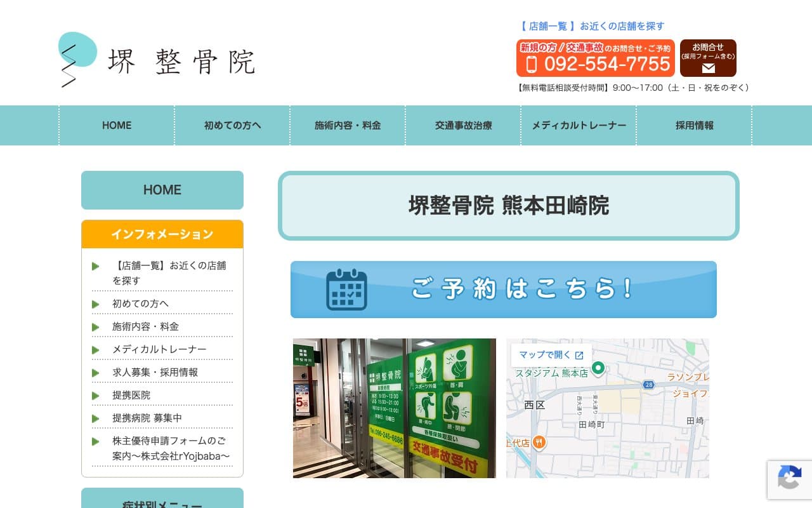Open 初めての方へ from the navigation bar
The width and height of the screenshot is (812, 508).
click(232, 125)
